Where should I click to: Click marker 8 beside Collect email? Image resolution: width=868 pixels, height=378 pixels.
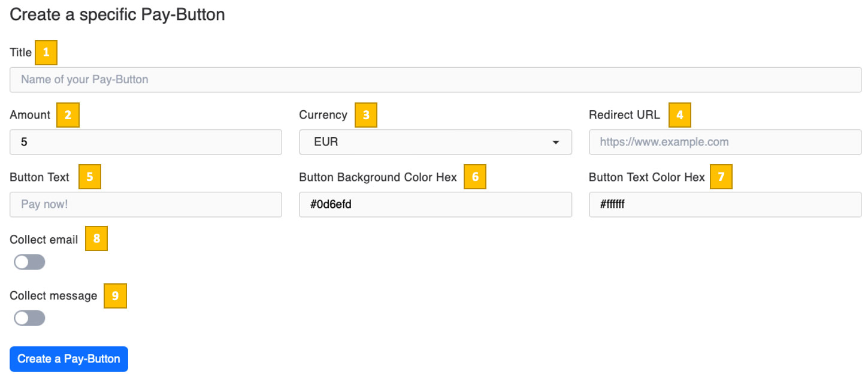(x=96, y=238)
